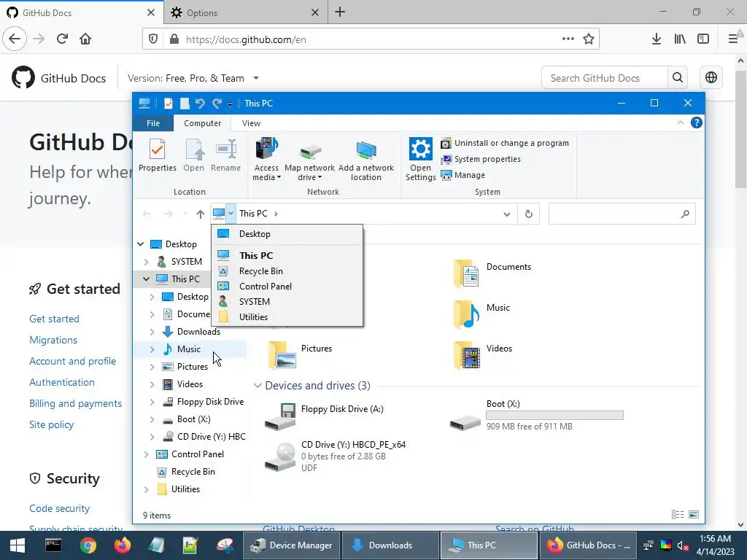Choose Desktop in the location dropdown
This screenshot has width=747, height=560.
287,234
